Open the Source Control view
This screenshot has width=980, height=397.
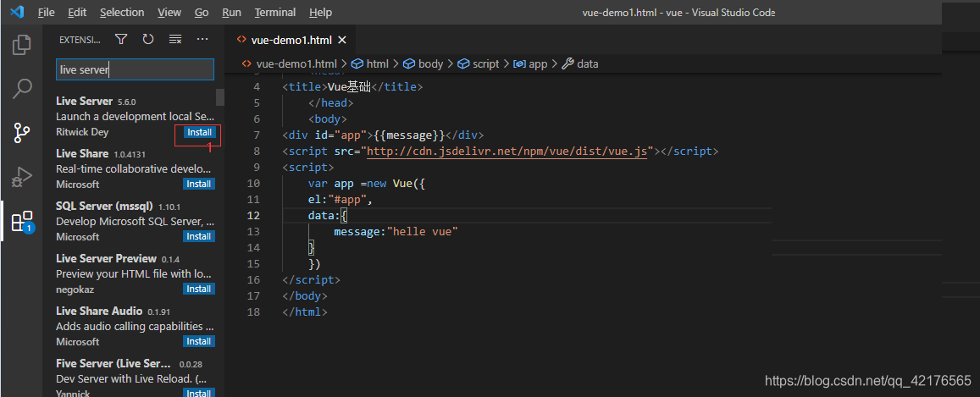pyautogui.click(x=22, y=133)
